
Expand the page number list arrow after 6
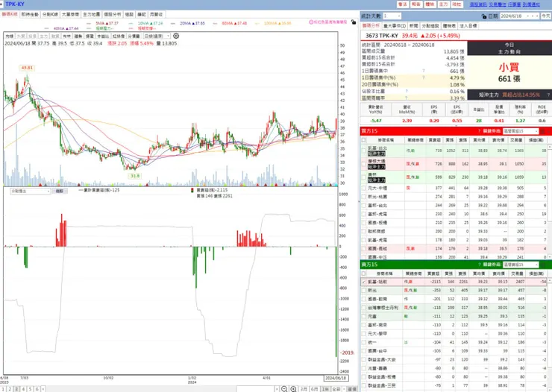(x=43, y=389)
